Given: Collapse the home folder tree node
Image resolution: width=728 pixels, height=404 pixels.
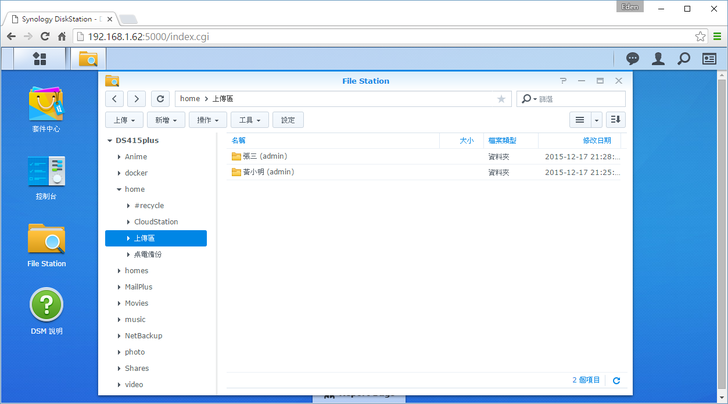Looking at the screenshot, I should [x=119, y=189].
